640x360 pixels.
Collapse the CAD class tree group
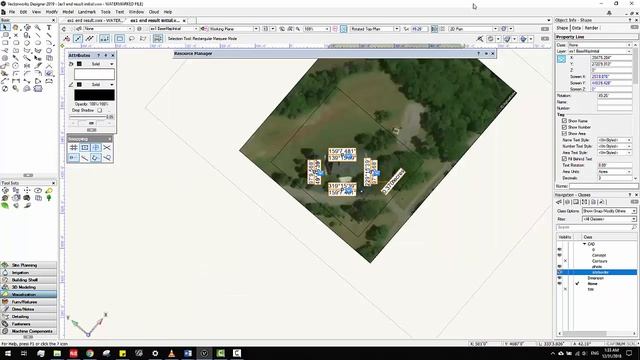tap(584, 244)
